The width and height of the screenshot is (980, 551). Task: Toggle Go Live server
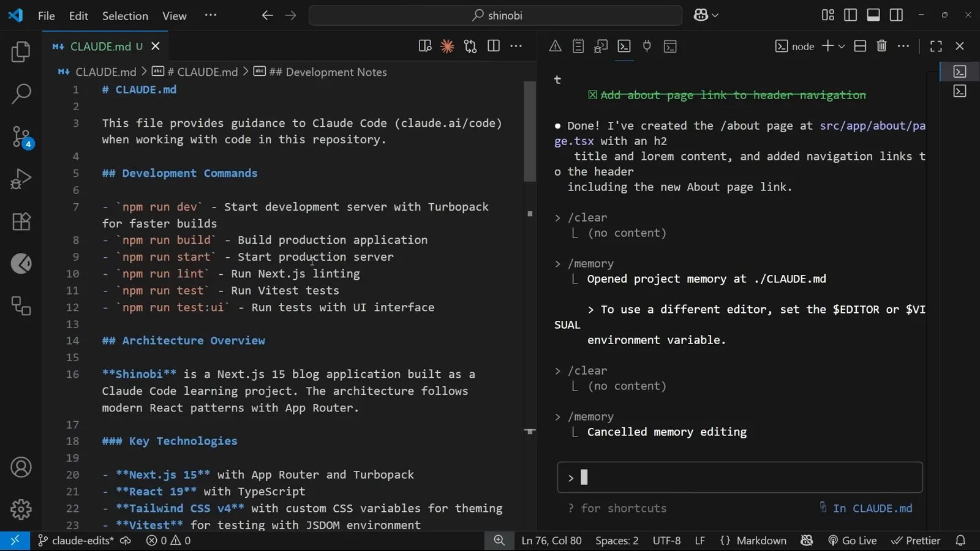coord(853,541)
